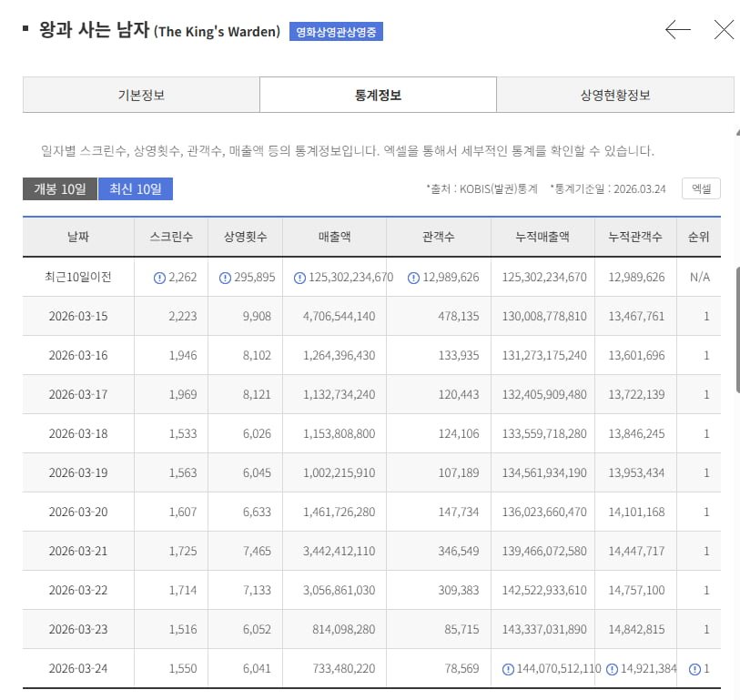Image resolution: width=740 pixels, height=700 pixels.
Task: Click the back arrow icon
Action: [677, 30]
